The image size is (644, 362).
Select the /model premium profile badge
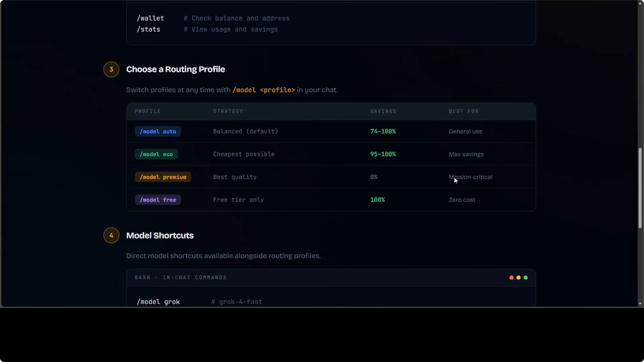click(163, 177)
